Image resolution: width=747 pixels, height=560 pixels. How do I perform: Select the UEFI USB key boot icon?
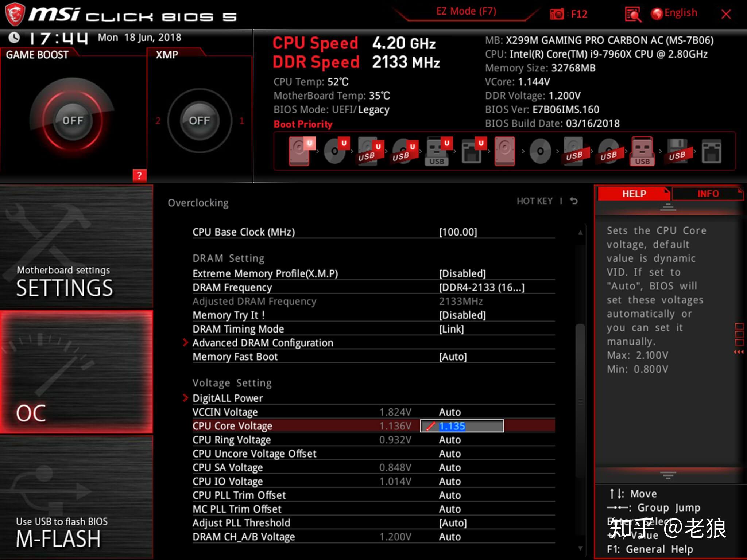pyautogui.click(x=439, y=151)
